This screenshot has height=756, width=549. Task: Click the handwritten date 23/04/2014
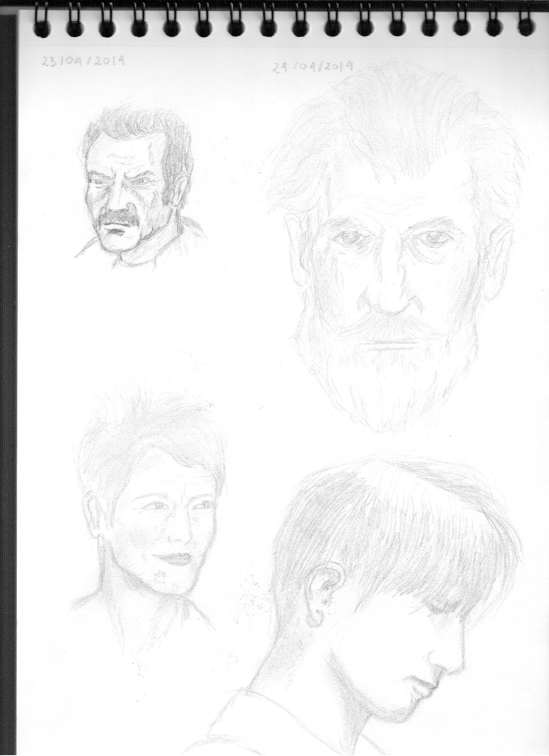83,61
